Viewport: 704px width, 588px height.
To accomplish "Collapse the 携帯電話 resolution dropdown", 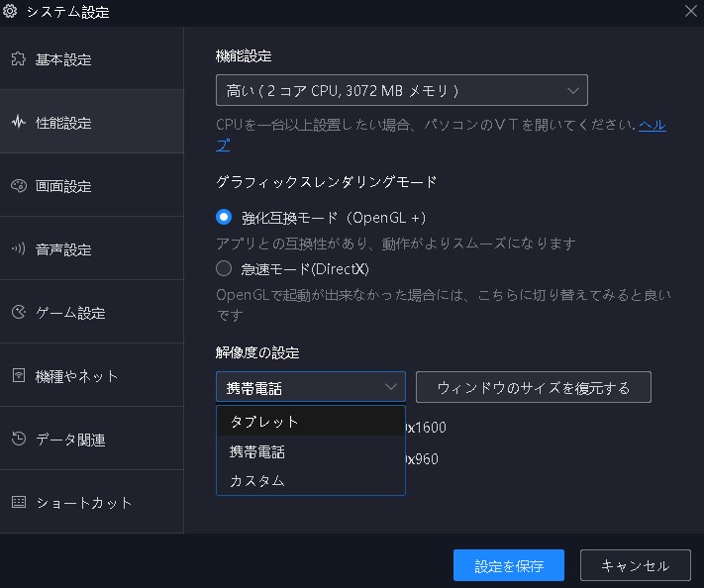I will point(311,386).
